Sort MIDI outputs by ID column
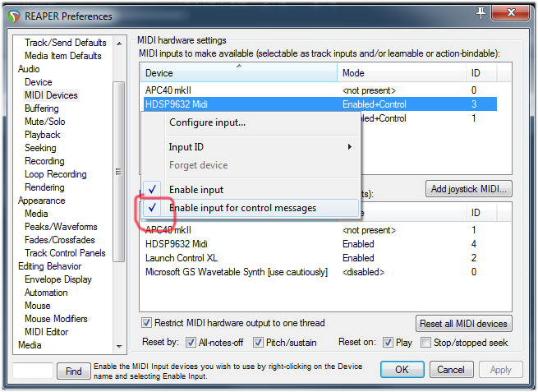 pyautogui.click(x=481, y=213)
